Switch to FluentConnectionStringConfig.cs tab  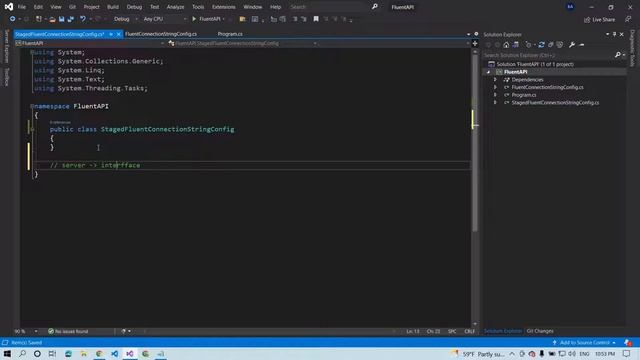[x=161, y=34]
